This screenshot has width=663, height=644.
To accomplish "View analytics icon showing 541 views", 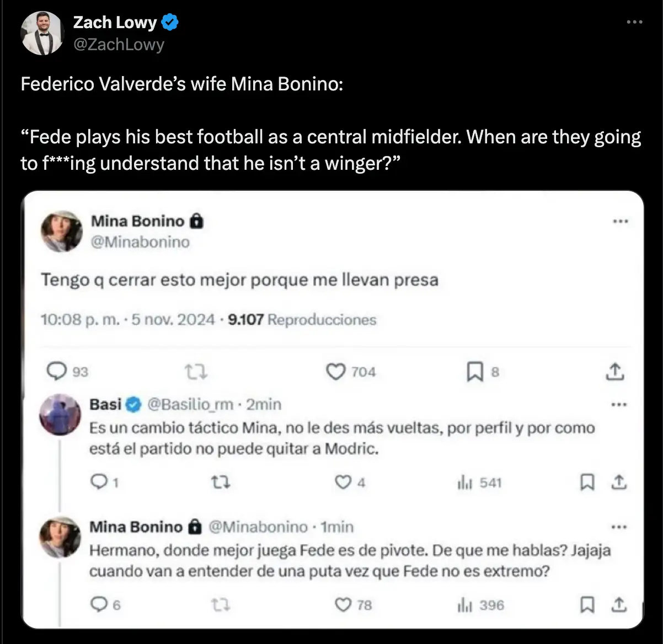I will pyautogui.click(x=465, y=483).
